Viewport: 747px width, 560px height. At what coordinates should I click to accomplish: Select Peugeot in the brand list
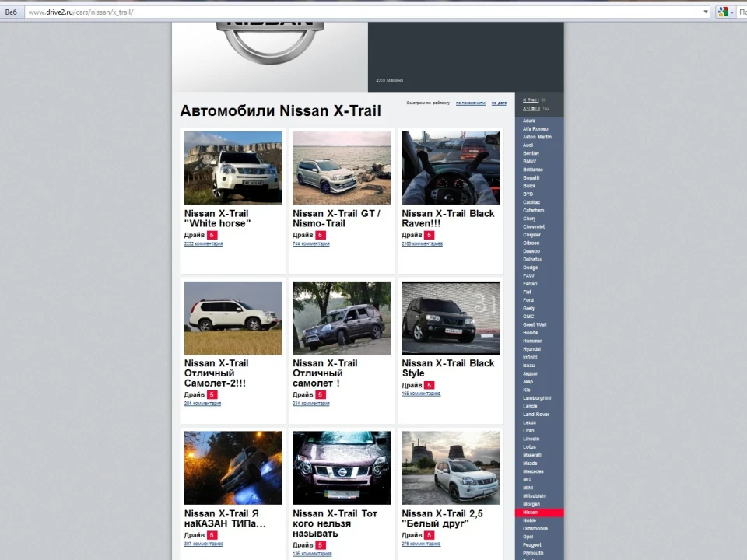pos(531,544)
